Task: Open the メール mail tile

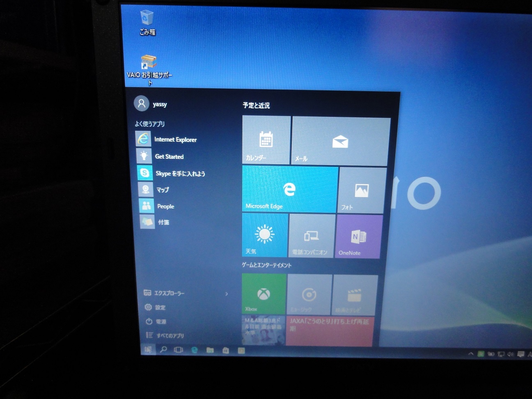Action: 340,142
